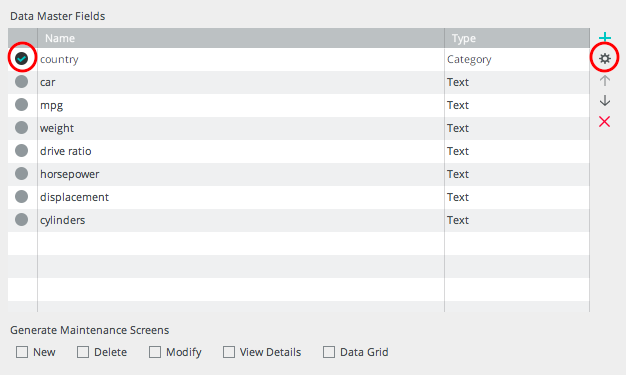Image resolution: width=626 pixels, height=375 pixels.
Task: Select the mpg field radio button
Action: click(22, 105)
